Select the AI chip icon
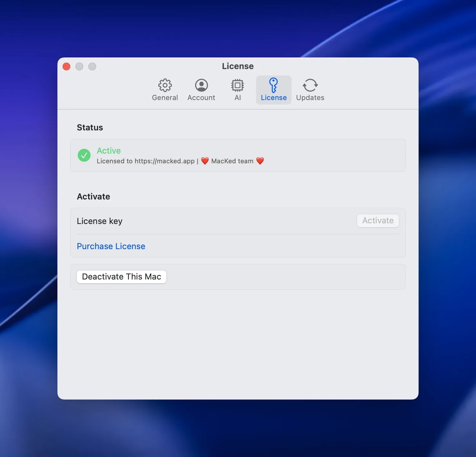The image size is (476, 457). tap(237, 85)
